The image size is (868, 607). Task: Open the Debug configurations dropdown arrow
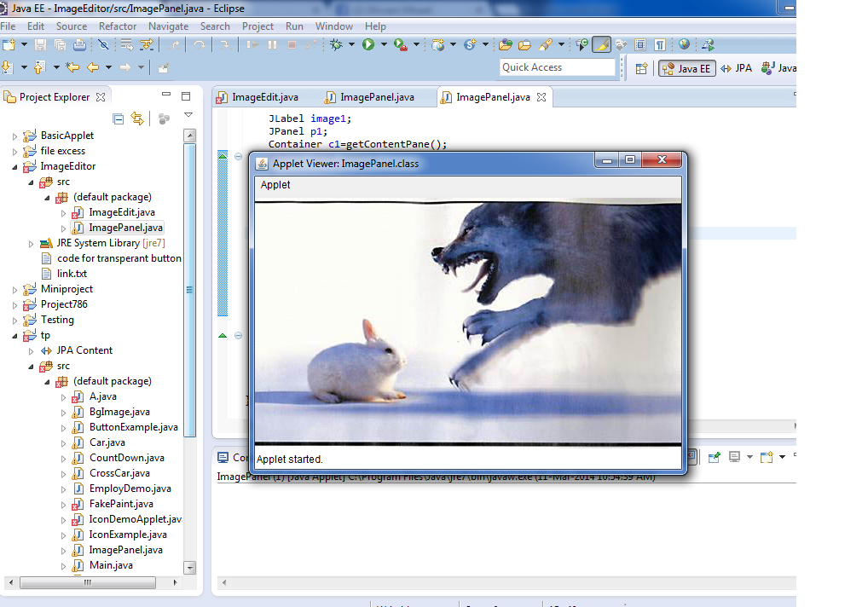coord(351,44)
